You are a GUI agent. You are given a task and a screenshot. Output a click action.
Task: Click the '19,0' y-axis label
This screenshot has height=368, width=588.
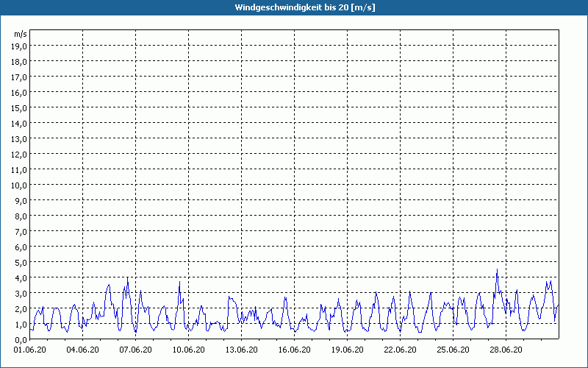[19, 46]
